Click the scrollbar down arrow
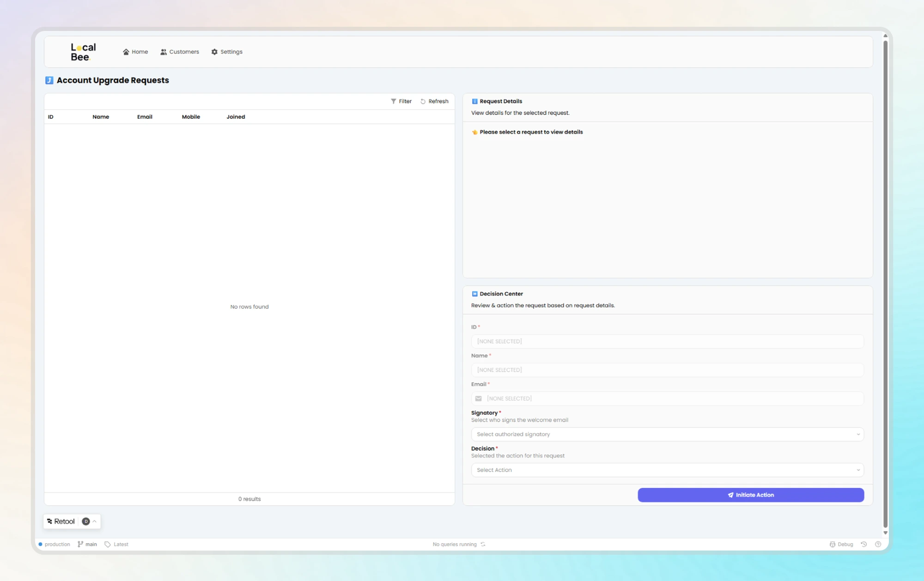 click(x=885, y=533)
